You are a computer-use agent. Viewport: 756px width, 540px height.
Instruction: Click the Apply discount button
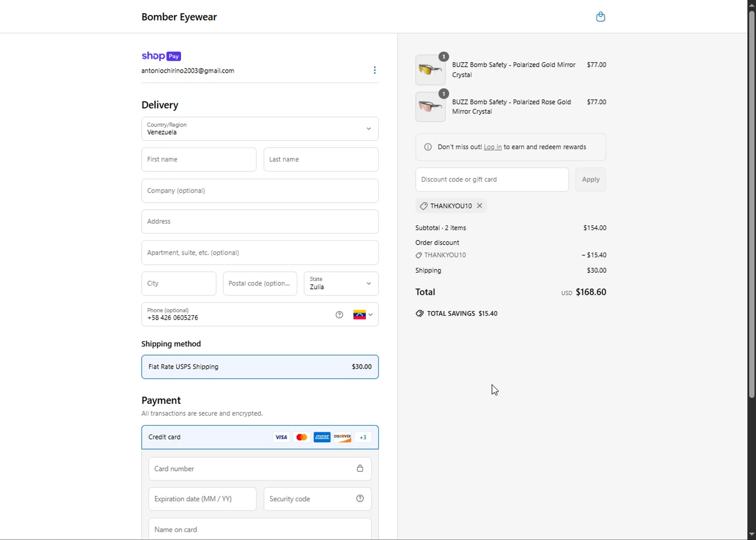[591, 179]
